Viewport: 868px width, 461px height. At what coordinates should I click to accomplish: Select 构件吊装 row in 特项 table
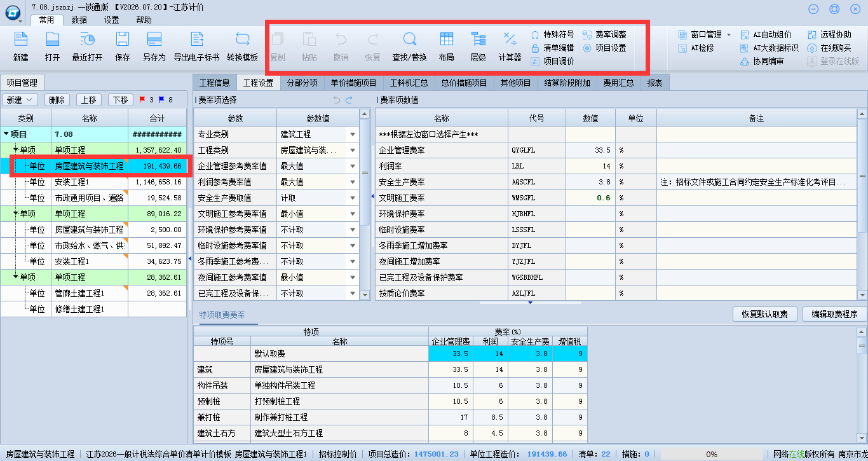coord(390,385)
